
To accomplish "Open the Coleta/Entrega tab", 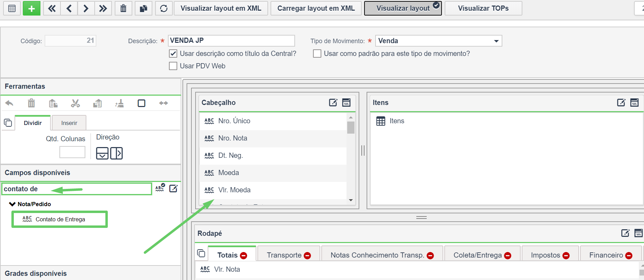I will 478,255.
